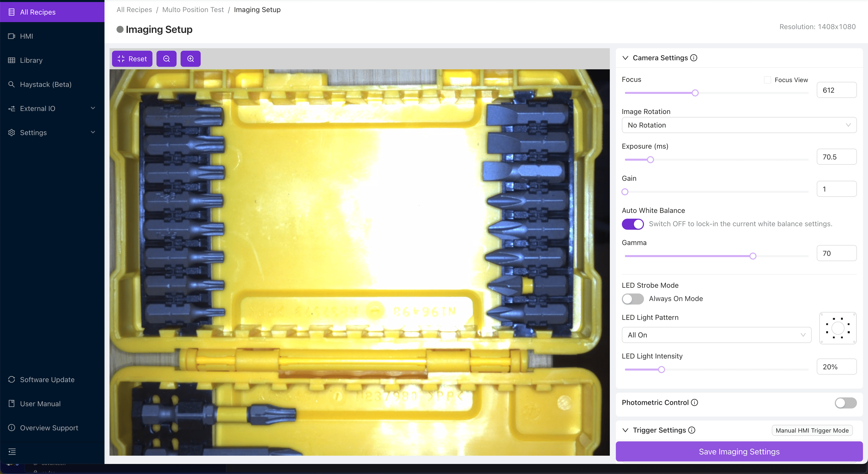Click the Gamma slider handle
The image size is (868, 474).
[753, 256]
